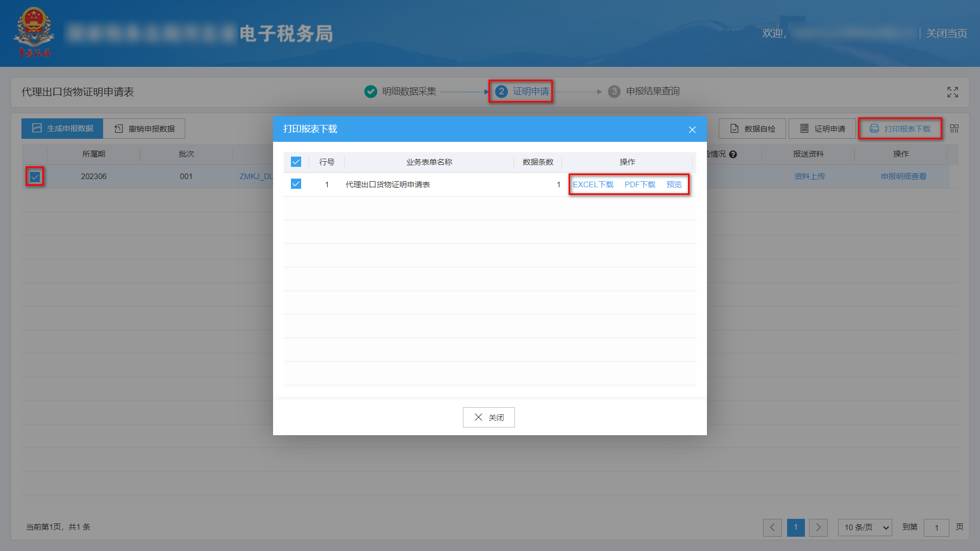Open the help question-mark icon in header
This screenshot has height=551, width=980.
point(733,154)
